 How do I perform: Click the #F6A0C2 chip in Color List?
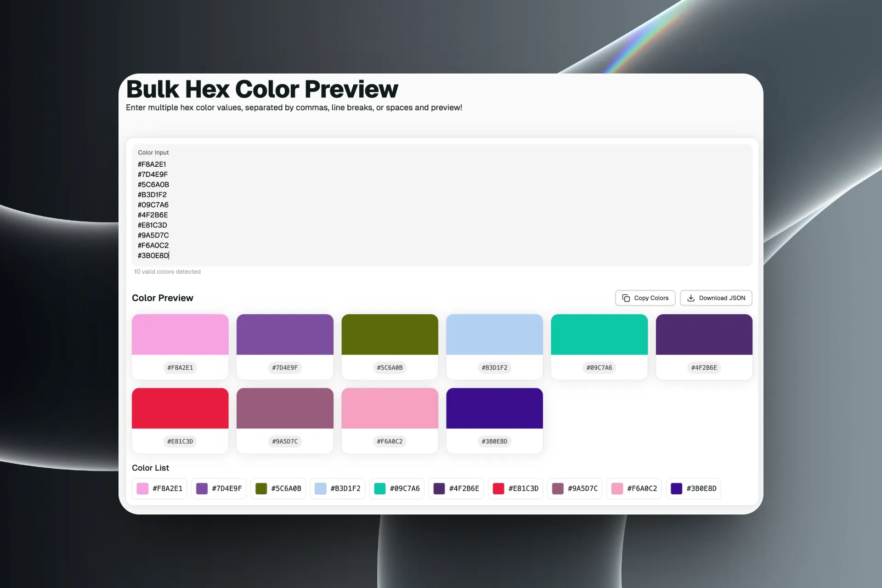click(x=634, y=488)
